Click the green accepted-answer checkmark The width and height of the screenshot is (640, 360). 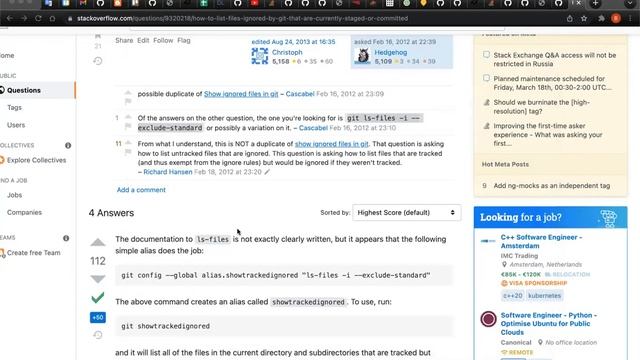[98, 298]
